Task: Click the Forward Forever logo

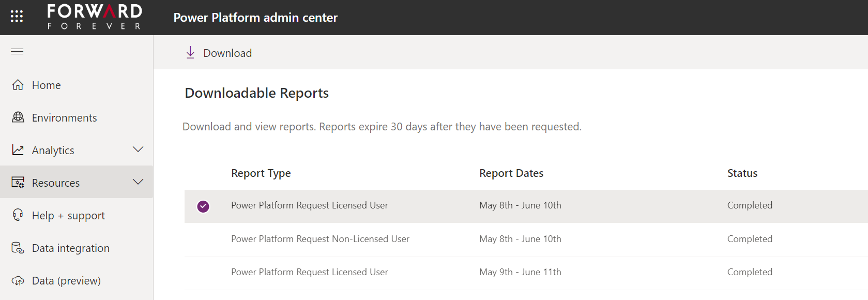Action: (95, 17)
